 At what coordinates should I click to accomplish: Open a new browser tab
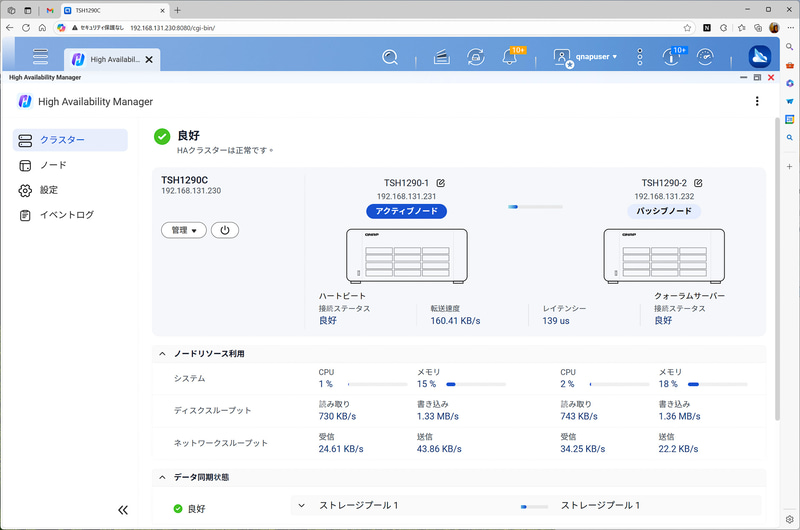(x=178, y=10)
